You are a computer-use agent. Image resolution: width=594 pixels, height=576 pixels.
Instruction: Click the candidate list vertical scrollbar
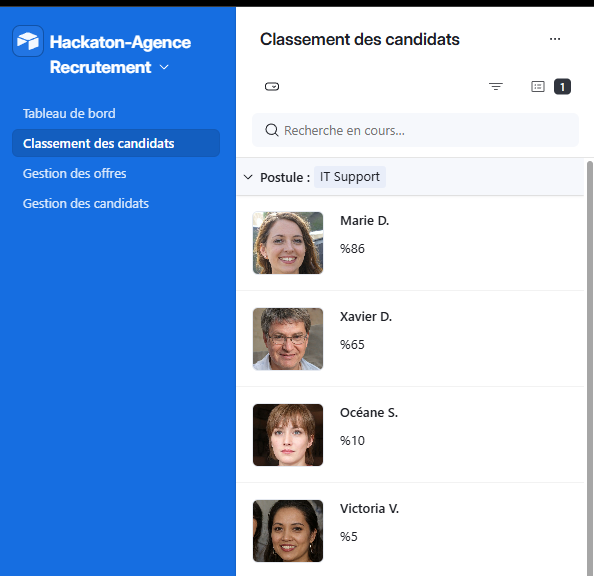590,368
